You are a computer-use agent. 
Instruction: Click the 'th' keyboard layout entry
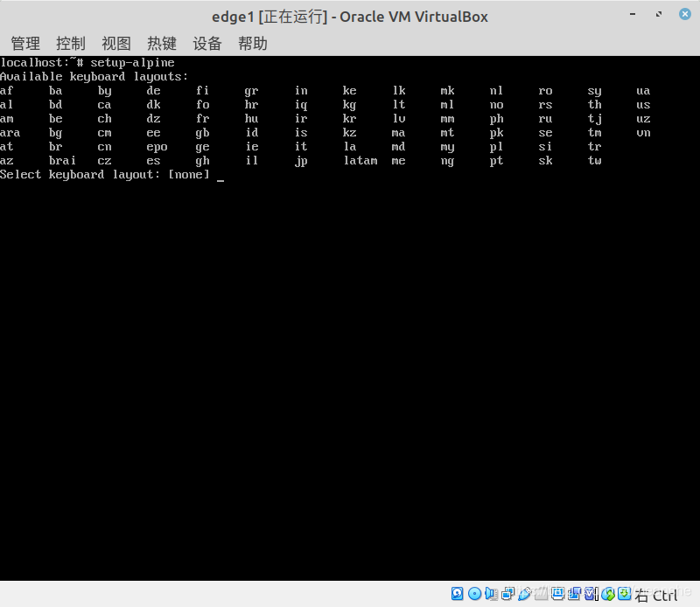595,105
